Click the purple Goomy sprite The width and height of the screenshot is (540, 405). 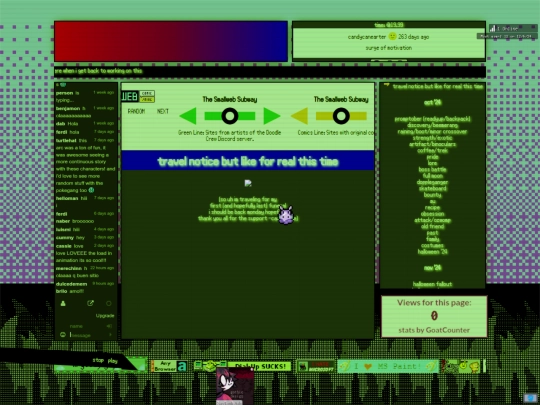[286, 215]
